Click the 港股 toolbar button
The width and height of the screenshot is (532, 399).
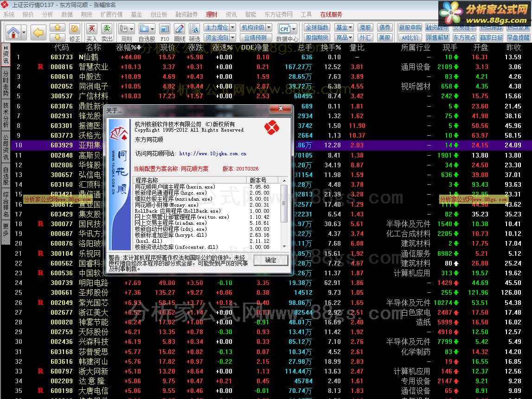coord(365,27)
